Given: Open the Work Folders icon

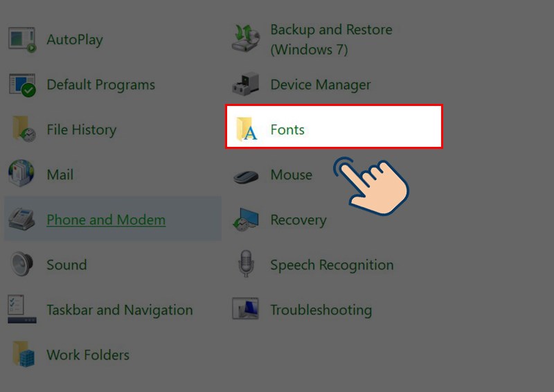Looking at the screenshot, I should (x=22, y=355).
